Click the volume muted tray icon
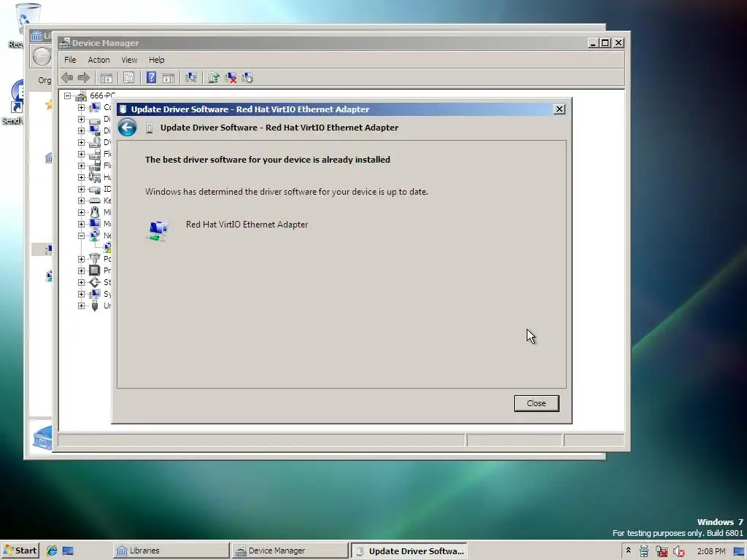This screenshot has width=747, height=560. [679, 551]
